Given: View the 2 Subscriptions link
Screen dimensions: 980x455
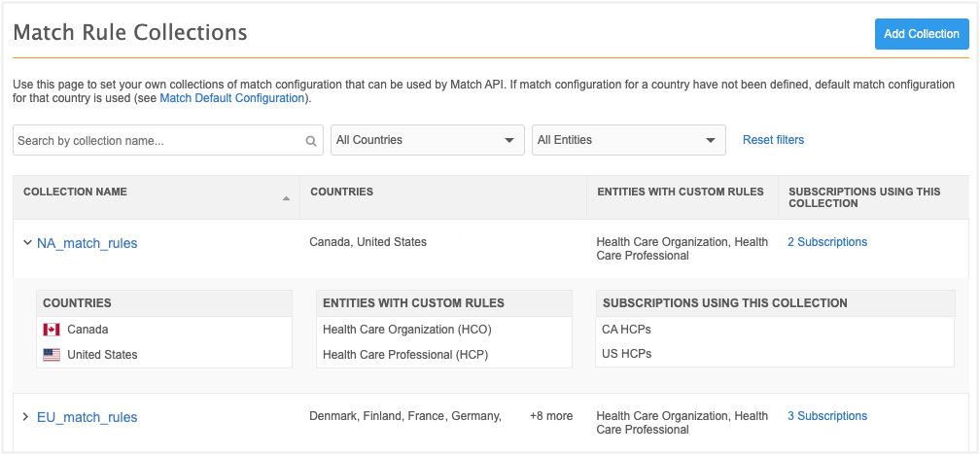Looking at the screenshot, I should tap(826, 242).
